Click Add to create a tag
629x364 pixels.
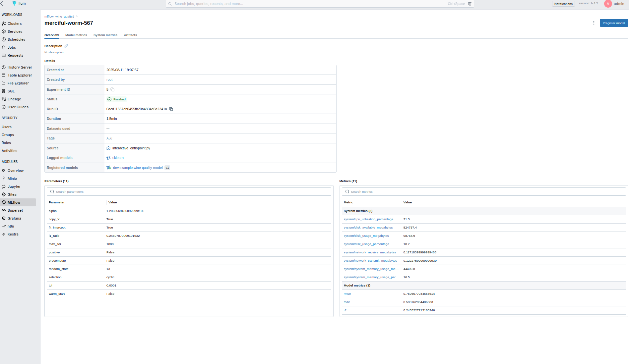click(x=109, y=138)
